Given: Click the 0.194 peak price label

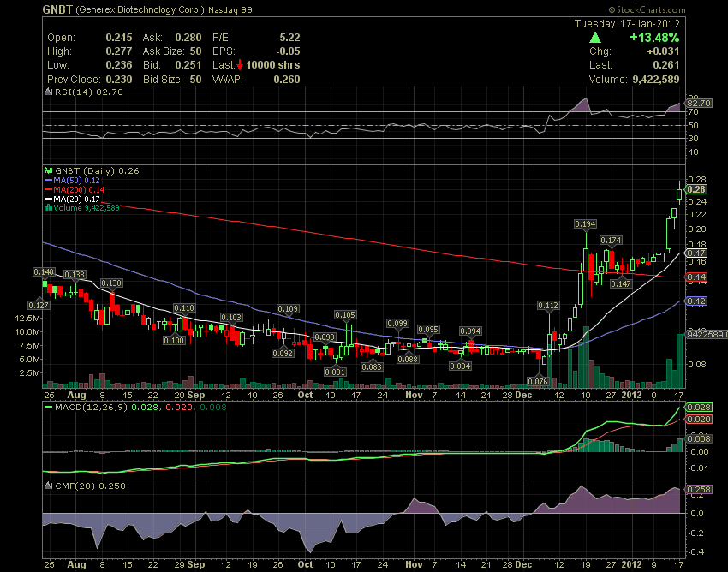Looking at the screenshot, I should pos(585,223).
